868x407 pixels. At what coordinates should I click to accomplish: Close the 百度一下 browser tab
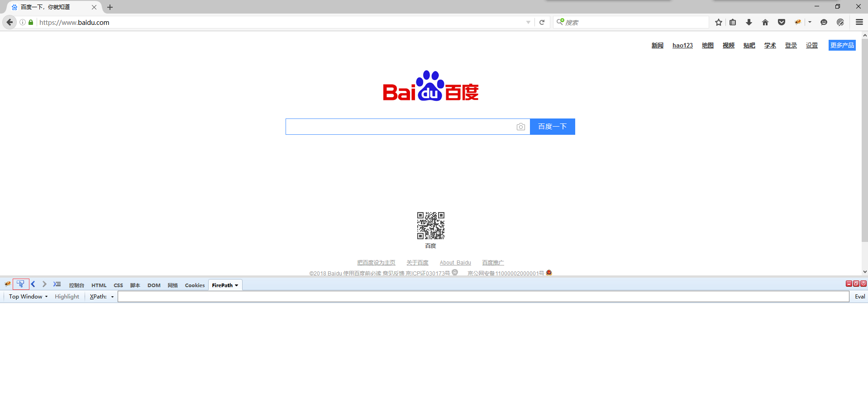point(94,7)
